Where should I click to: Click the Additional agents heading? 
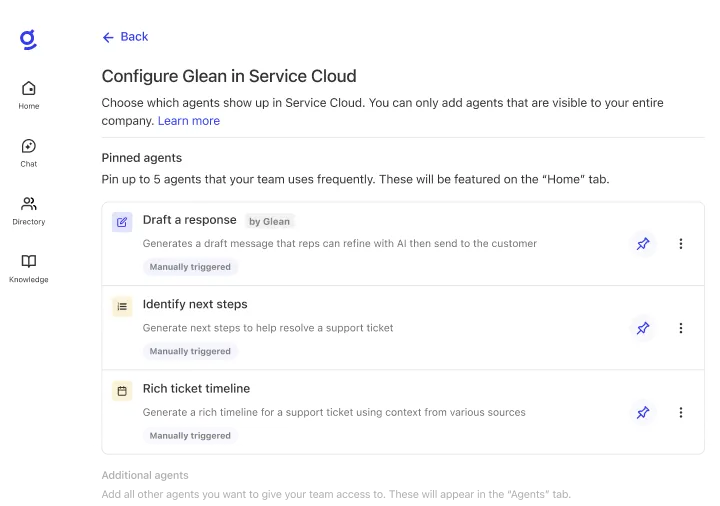pos(145,476)
